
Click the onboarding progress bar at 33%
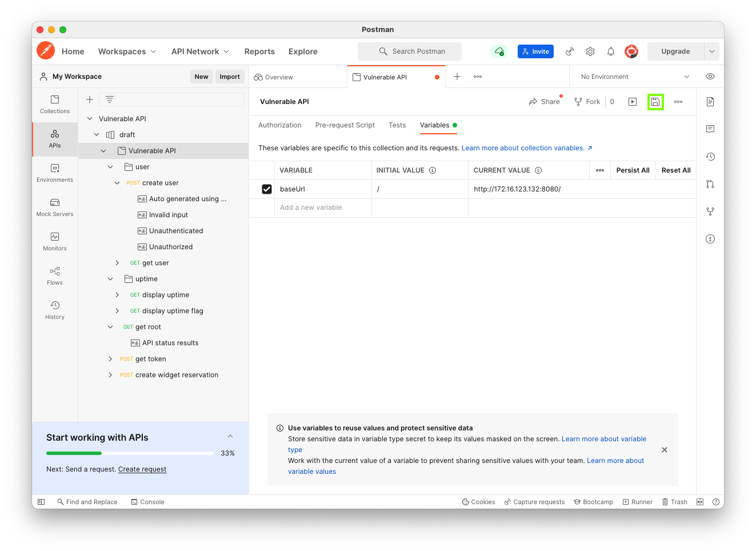pos(130,453)
